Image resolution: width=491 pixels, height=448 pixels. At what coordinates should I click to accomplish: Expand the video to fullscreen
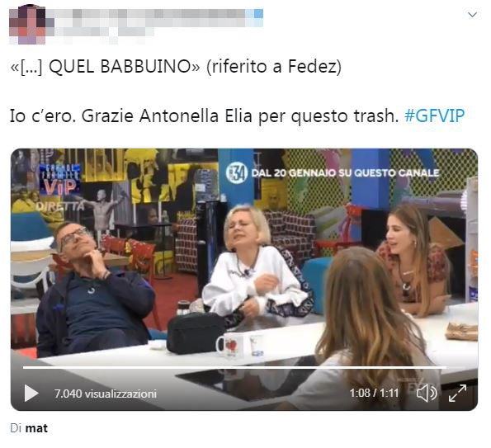click(457, 394)
